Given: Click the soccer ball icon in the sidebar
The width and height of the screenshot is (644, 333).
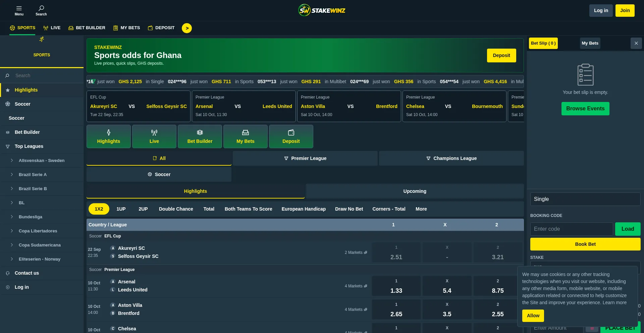Looking at the screenshot, I should tap(8, 104).
